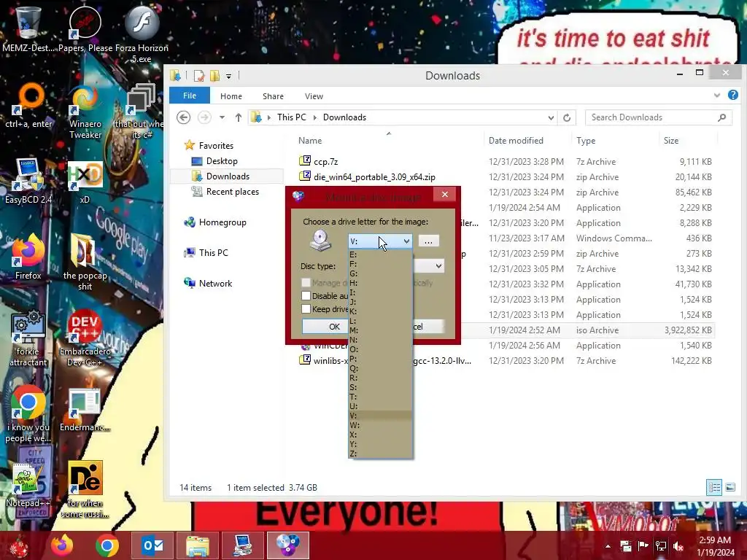
Task: Toggle 'Keep drive' checkbox in mount dialog
Action: (x=306, y=309)
